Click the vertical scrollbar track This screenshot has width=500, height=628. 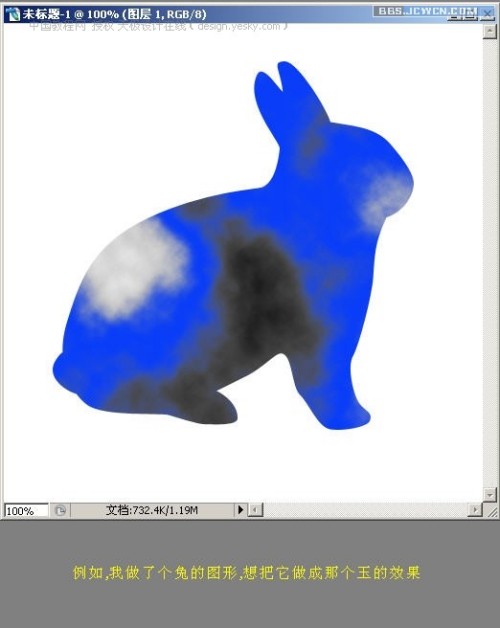tap(490, 263)
